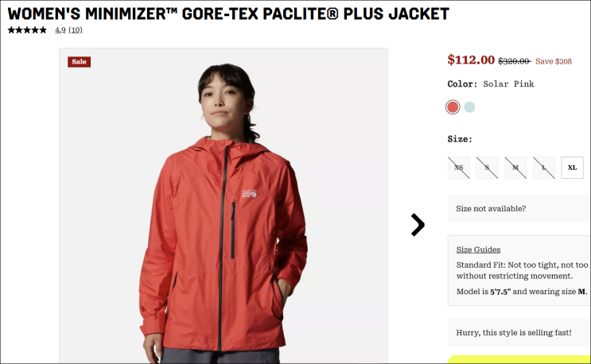Show next product image with arrow
Viewport: 591px width, 364px height.
418,225
